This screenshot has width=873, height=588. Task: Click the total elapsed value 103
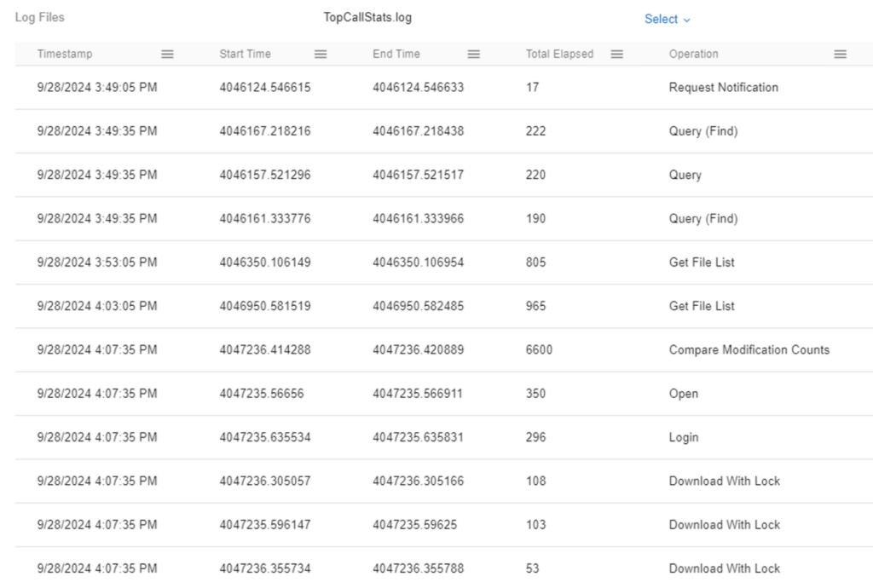(535, 525)
